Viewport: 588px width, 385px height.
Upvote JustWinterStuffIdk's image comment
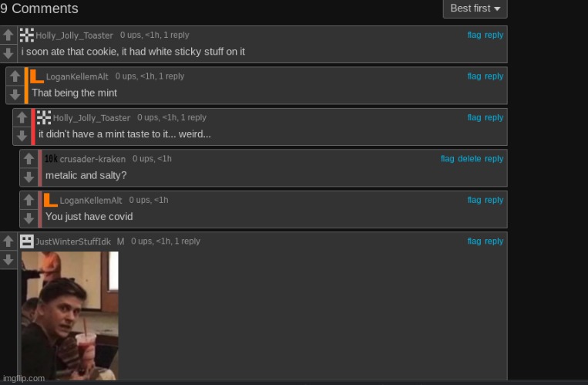click(x=8, y=241)
